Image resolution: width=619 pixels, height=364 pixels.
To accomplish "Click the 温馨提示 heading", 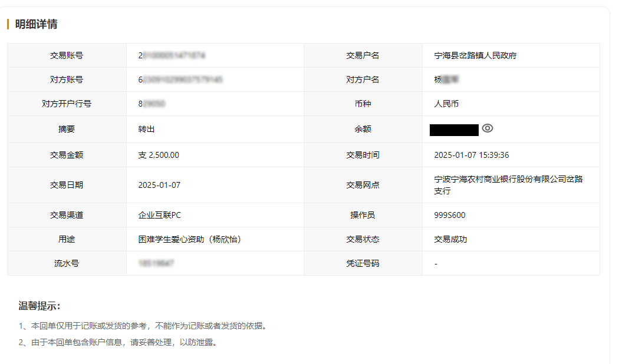I will coord(39,306).
